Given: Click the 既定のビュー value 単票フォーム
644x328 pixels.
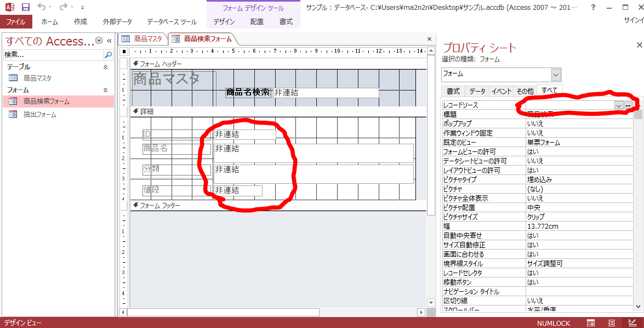Looking at the screenshot, I should pyautogui.click(x=579, y=143).
